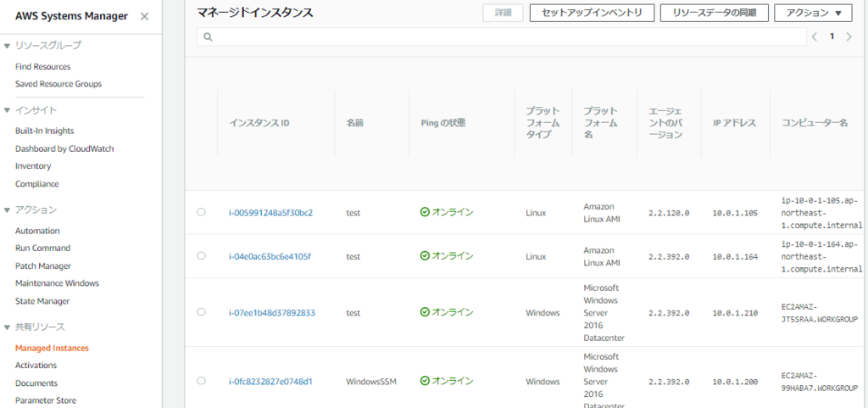
Task: Click computer name EC2AMAZ-99HABA7.WORKGROUP
Action: pyautogui.click(x=820, y=382)
